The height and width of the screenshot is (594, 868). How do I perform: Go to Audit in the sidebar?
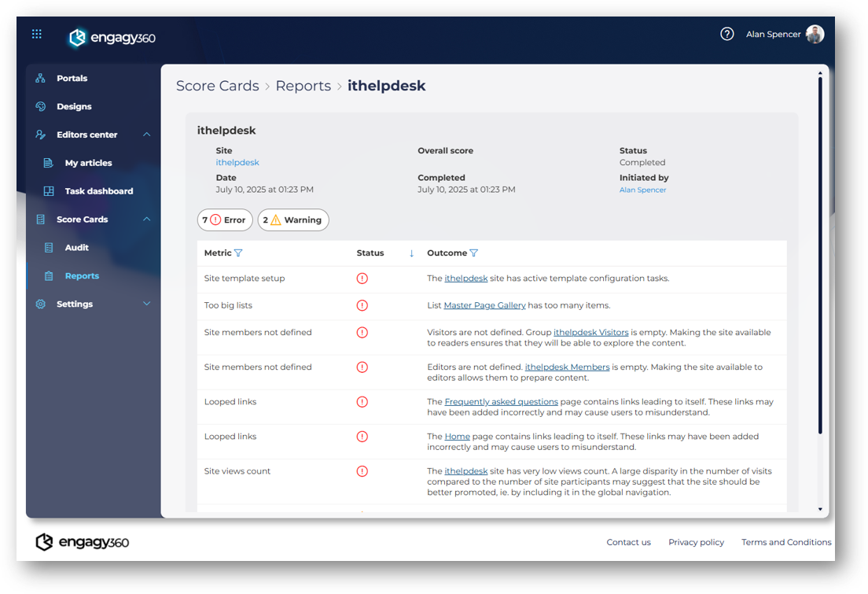tap(76, 248)
